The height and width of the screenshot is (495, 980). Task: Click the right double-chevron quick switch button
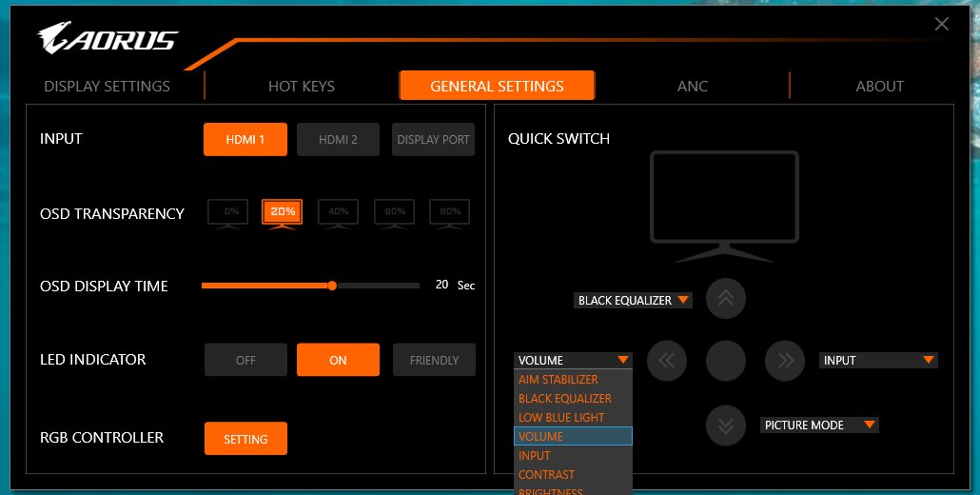[785, 361]
